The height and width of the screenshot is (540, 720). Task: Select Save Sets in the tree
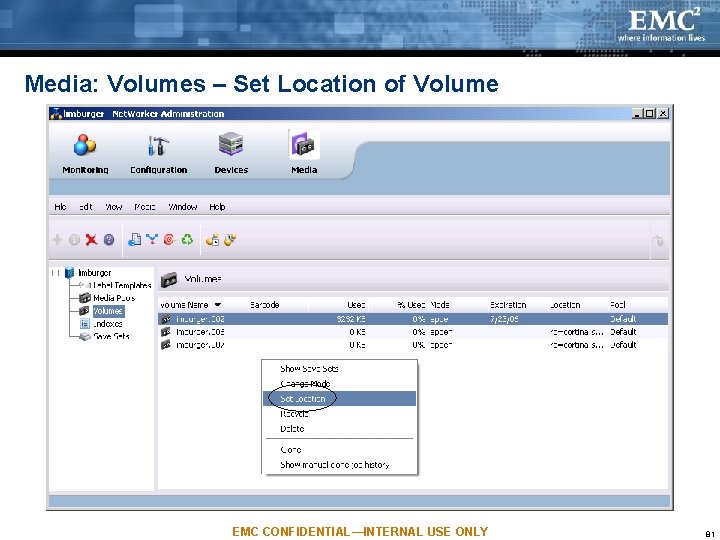click(x=111, y=337)
